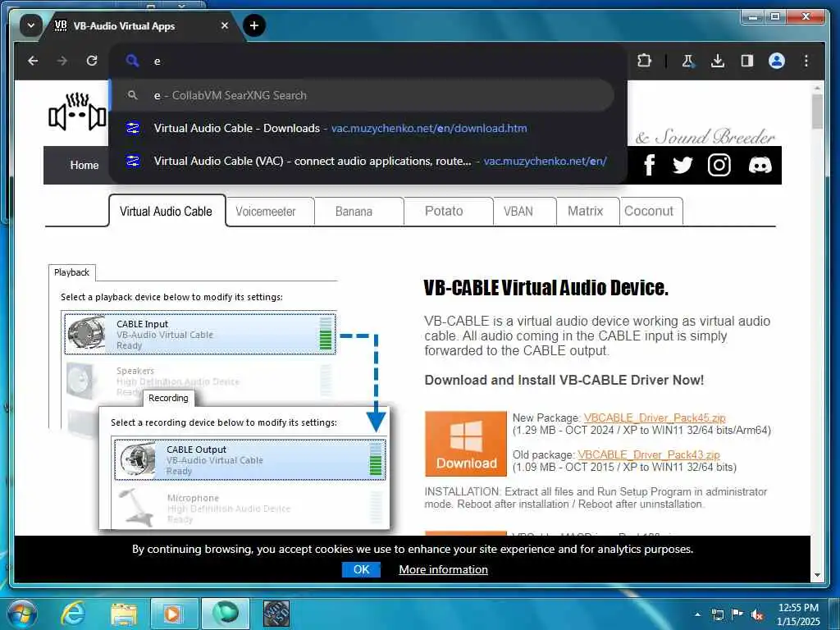Expand the tab search dropdown arrow

31,25
